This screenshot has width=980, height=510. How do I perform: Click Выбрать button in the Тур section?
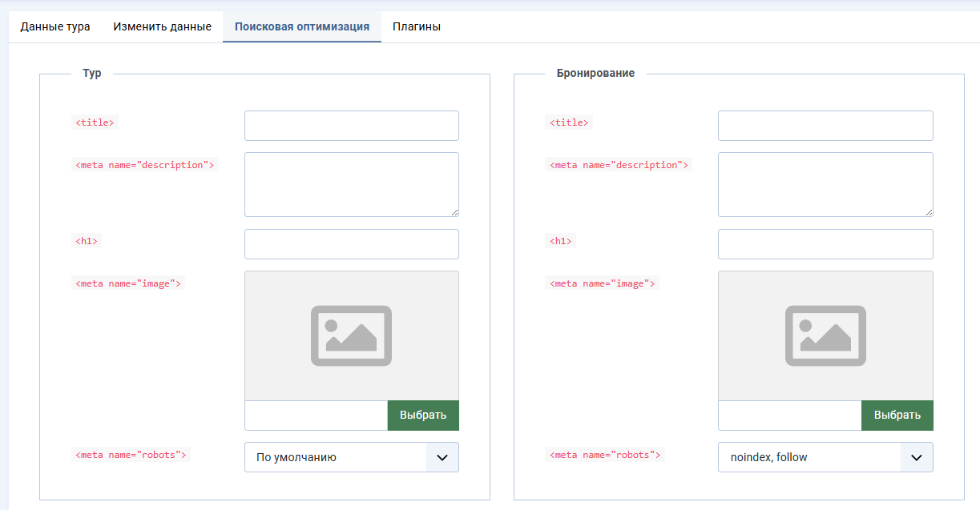[423, 416]
